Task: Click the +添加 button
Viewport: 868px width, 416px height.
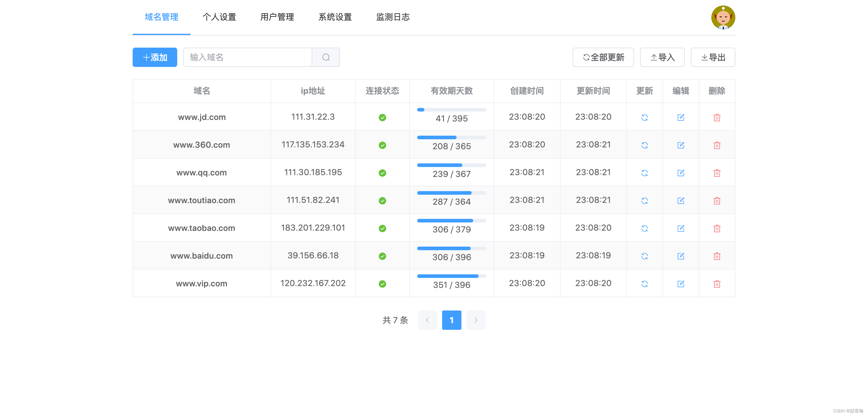Action: coord(155,57)
